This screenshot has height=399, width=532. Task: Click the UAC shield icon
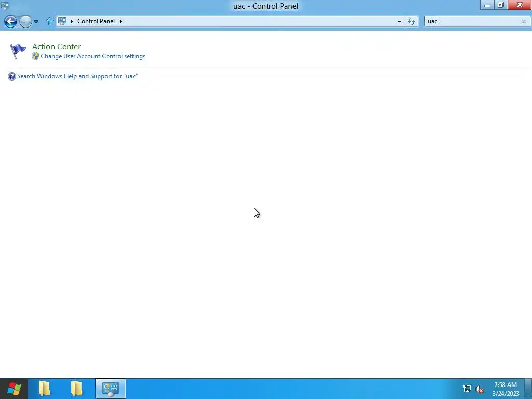(35, 56)
